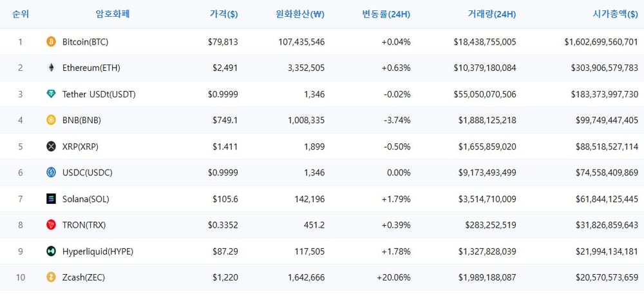Select Zcash change +20.06%

tap(393, 277)
